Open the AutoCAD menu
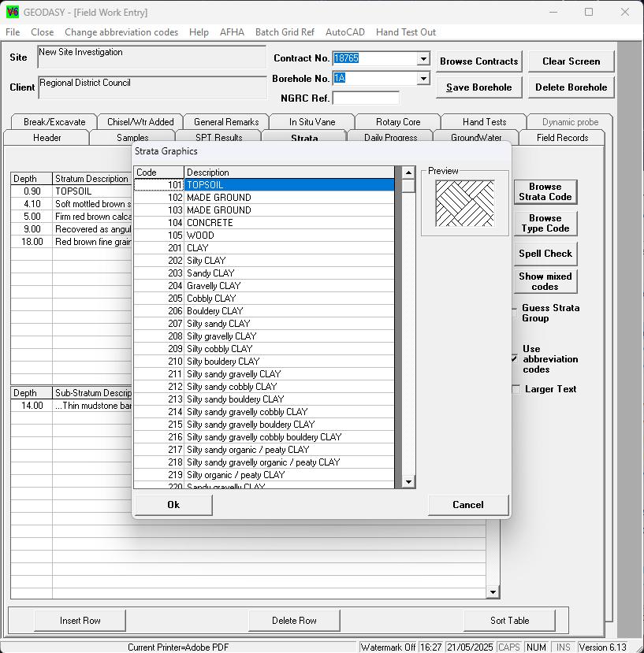The height and width of the screenshot is (653, 644). pos(344,32)
